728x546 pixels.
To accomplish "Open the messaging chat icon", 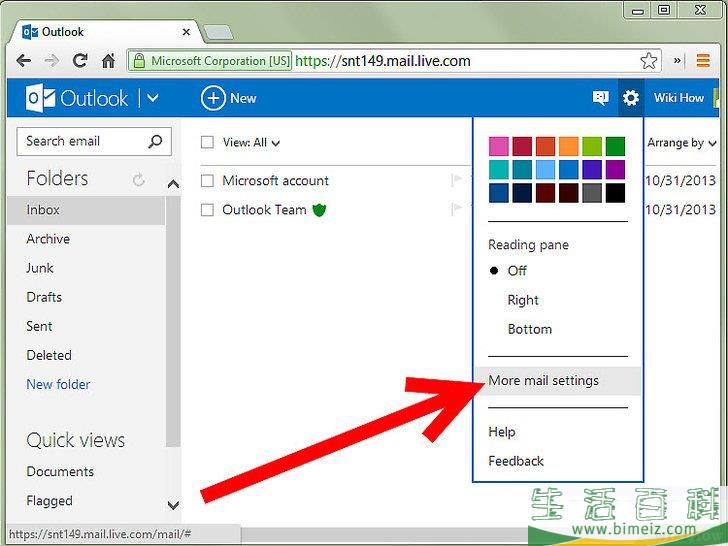I will (x=600, y=98).
